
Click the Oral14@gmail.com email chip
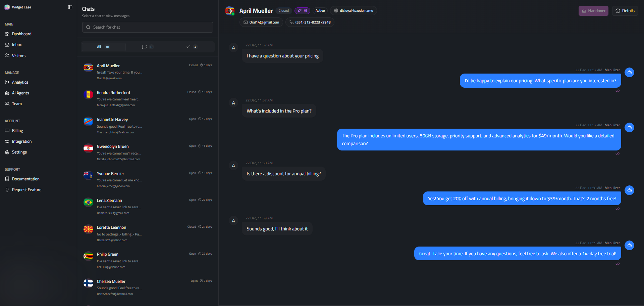tap(261, 23)
